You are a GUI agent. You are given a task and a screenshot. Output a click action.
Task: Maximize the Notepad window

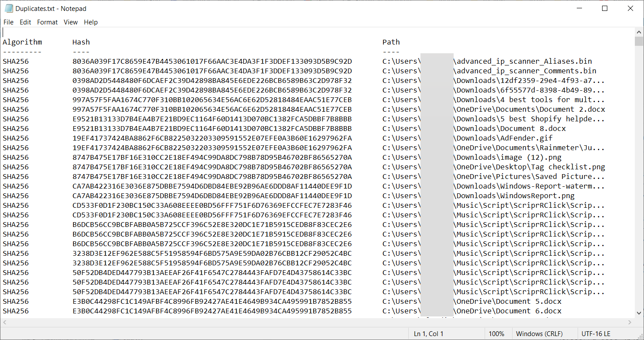point(605,9)
